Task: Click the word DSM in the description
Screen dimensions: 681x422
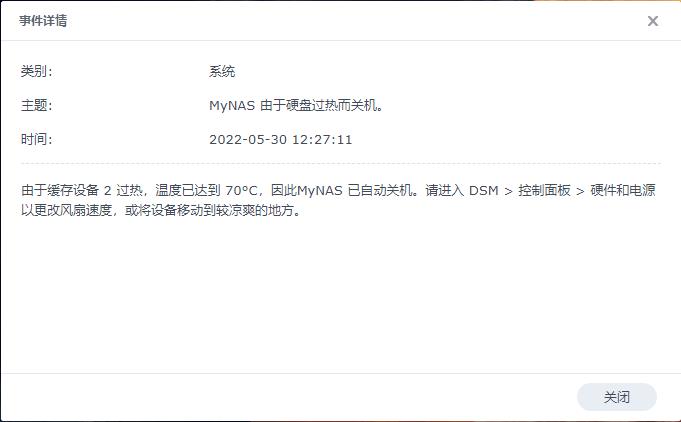Action: point(483,190)
